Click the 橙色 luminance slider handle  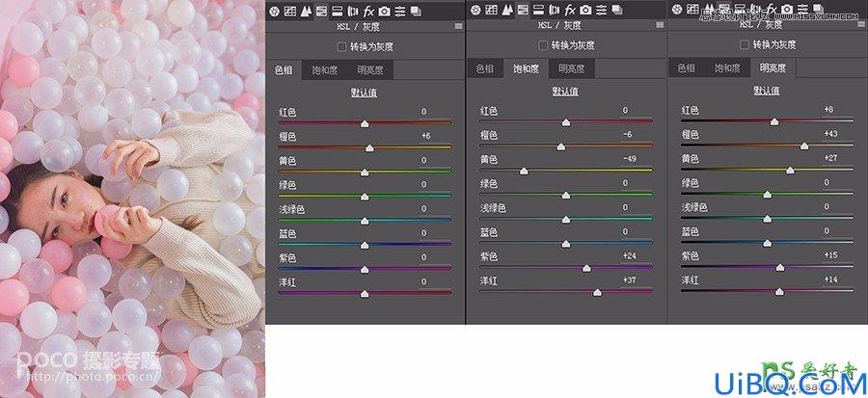[803, 146]
